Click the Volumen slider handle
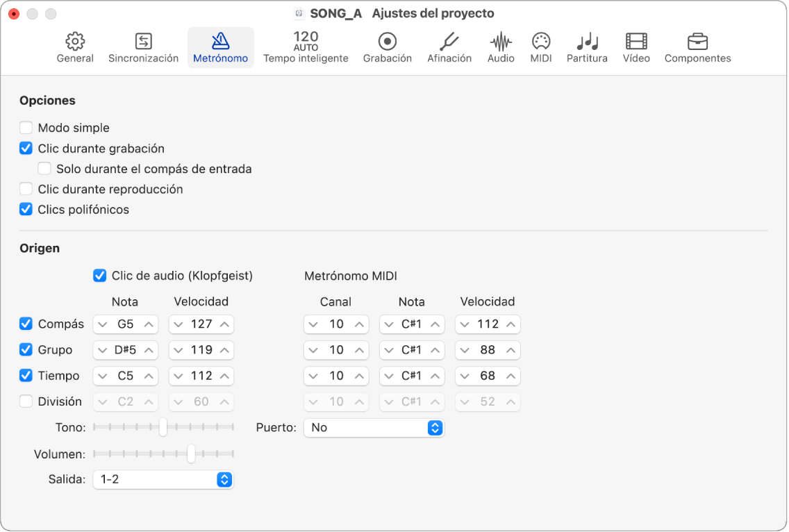The image size is (789, 532). click(190, 454)
